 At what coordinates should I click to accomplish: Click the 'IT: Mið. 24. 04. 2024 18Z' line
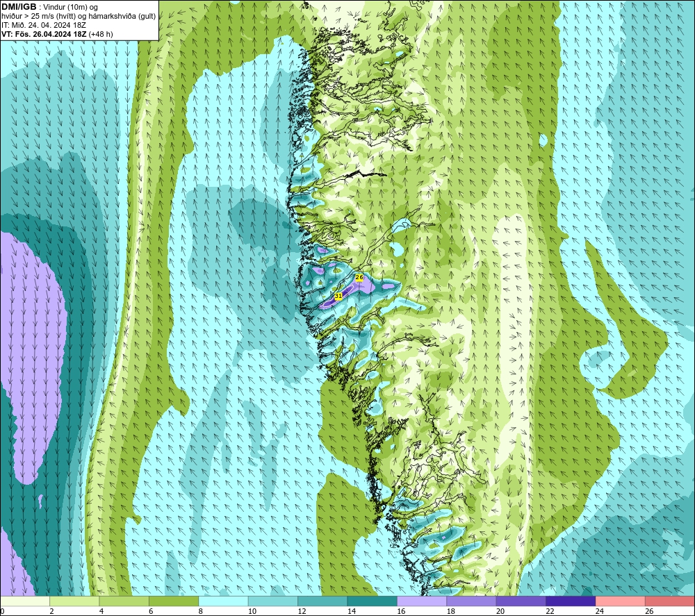(x=44, y=25)
